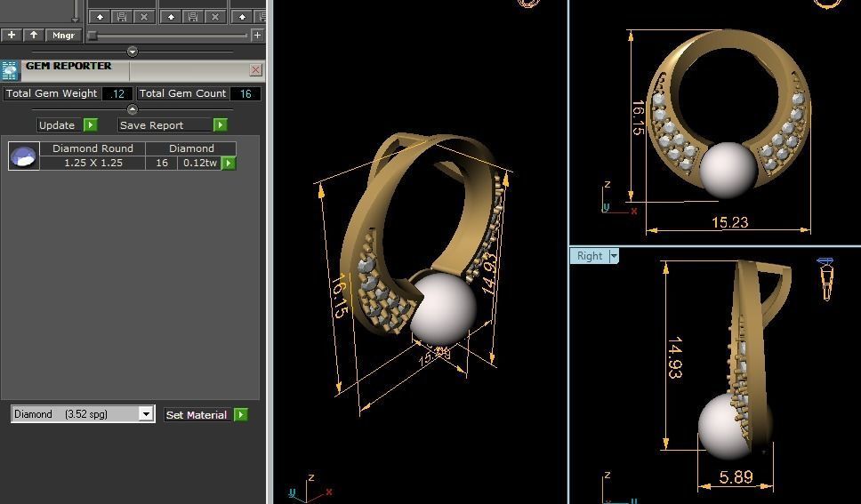861x504 pixels.
Task: Click the green arrow next to Save Report
Action: [x=221, y=125]
